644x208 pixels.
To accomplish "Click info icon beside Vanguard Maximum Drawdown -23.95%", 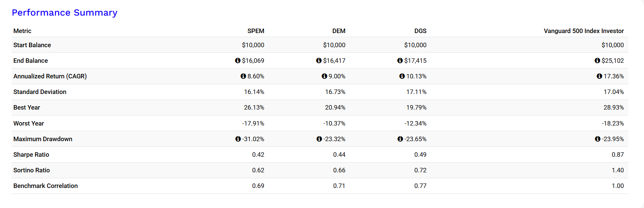I will click(597, 139).
